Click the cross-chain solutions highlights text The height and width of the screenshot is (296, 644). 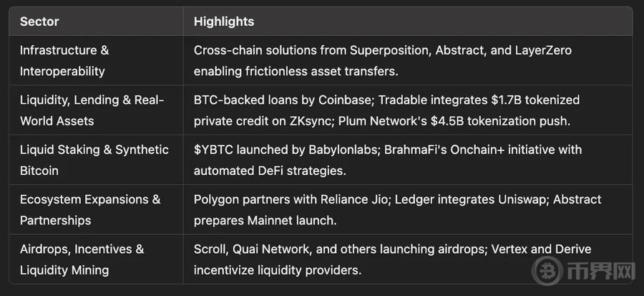point(383,61)
